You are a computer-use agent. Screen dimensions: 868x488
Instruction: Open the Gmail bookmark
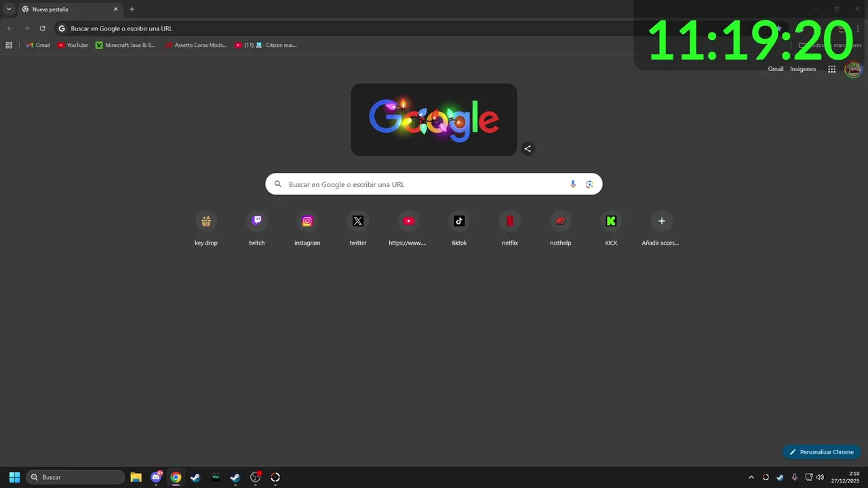[38, 45]
